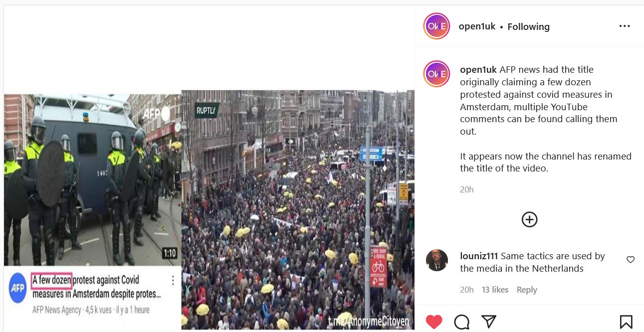Screen dimensions: 644x332
Task: Open the three-dot more options menu
Action: [x=625, y=26]
